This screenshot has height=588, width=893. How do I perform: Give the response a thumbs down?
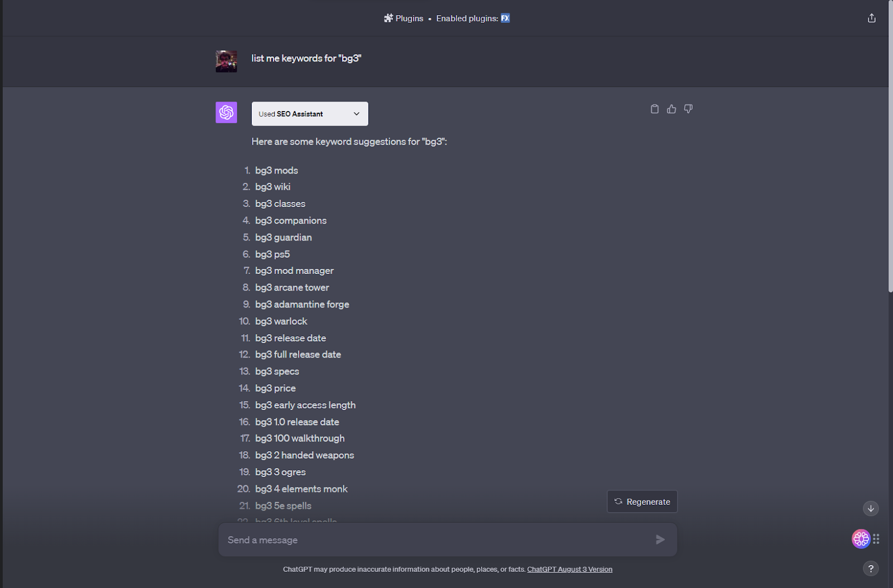[688, 109]
